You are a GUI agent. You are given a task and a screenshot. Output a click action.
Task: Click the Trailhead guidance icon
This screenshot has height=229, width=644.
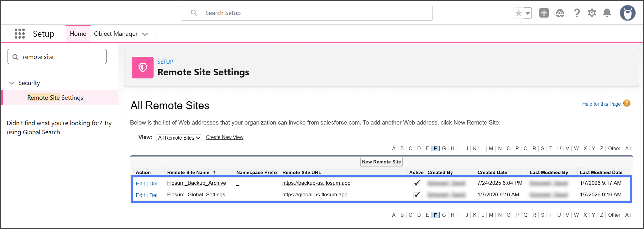tap(560, 13)
